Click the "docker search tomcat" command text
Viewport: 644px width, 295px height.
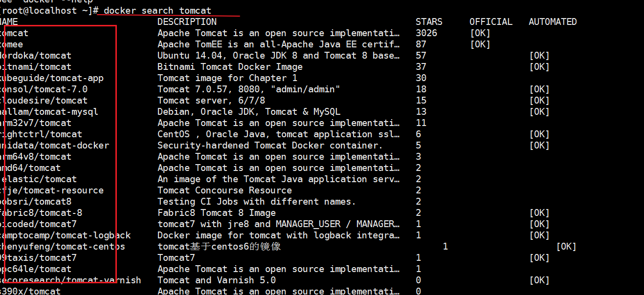click(x=157, y=11)
